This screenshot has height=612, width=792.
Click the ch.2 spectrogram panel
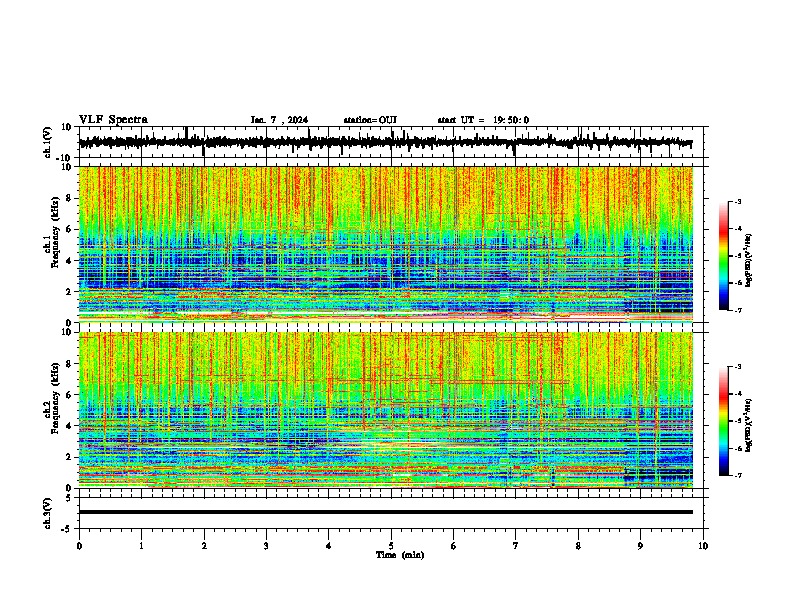[x=386, y=410]
